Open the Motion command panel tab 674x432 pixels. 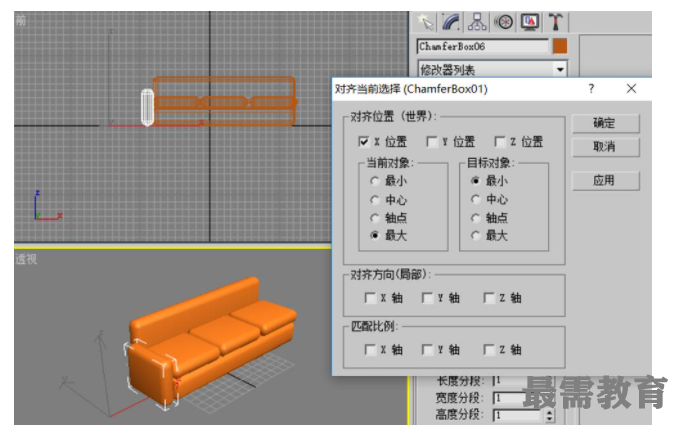[504, 22]
